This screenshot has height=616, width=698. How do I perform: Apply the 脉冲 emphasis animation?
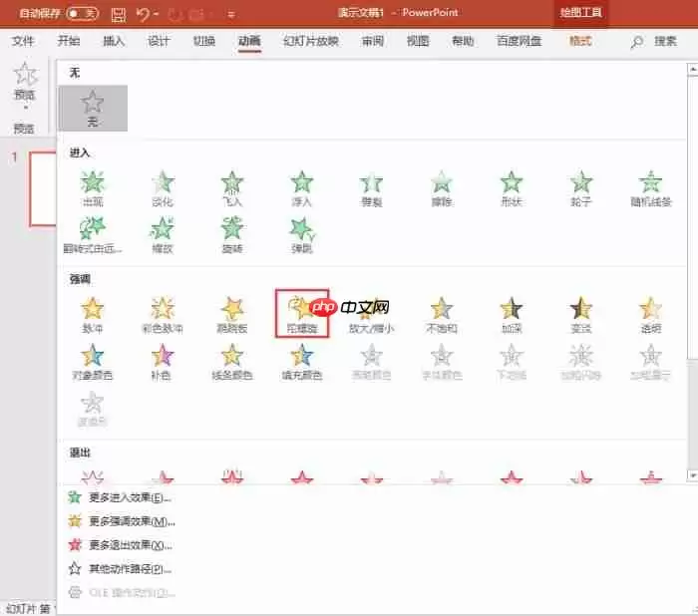(x=93, y=315)
